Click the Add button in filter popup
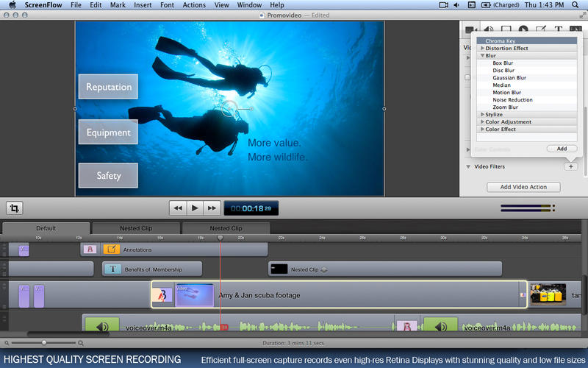 (x=561, y=149)
